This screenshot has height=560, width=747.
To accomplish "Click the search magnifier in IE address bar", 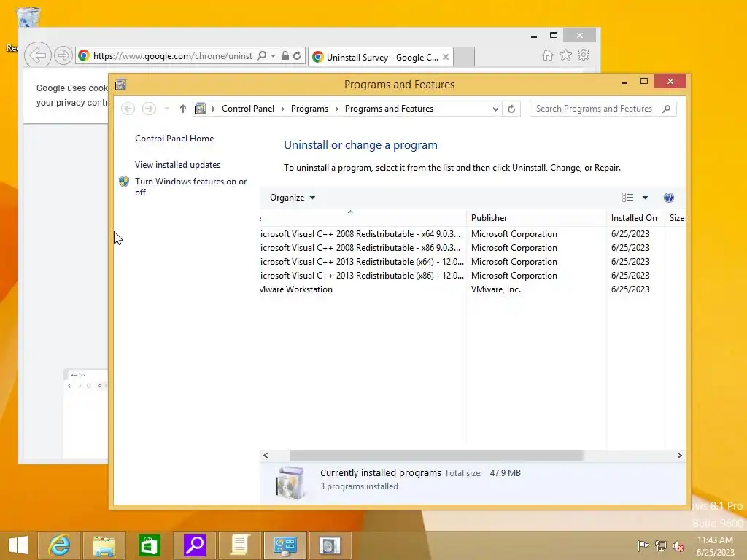I will [x=262, y=55].
